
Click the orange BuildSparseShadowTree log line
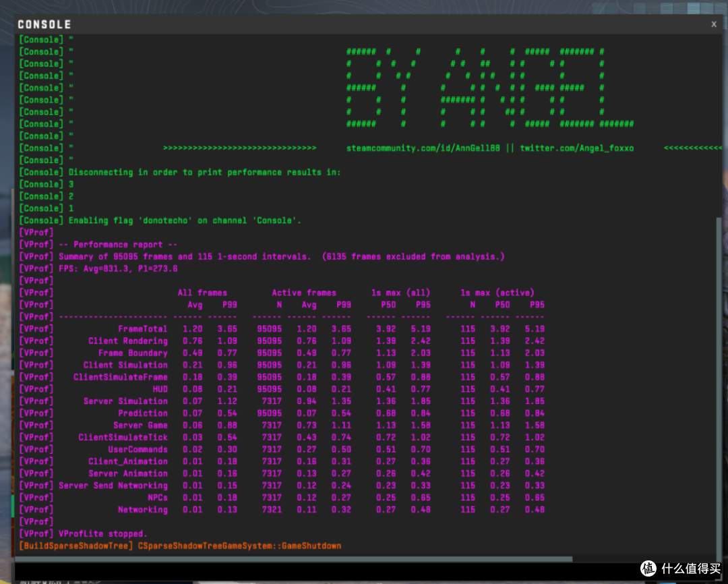pyautogui.click(x=180, y=546)
